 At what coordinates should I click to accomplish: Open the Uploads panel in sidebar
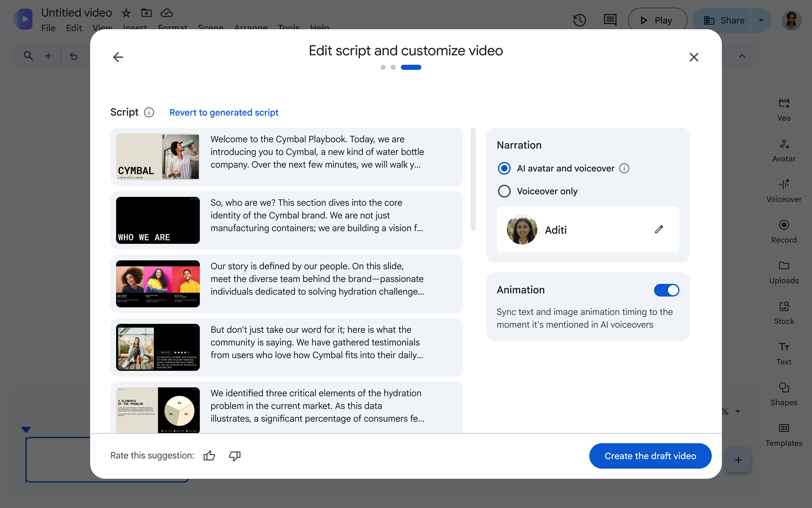coord(784,272)
